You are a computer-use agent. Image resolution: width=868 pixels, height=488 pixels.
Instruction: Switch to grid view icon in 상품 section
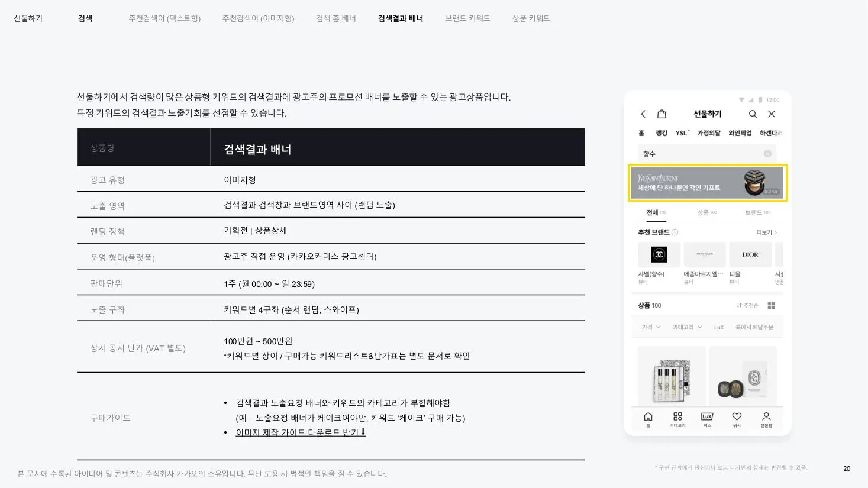[x=771, y=306]
